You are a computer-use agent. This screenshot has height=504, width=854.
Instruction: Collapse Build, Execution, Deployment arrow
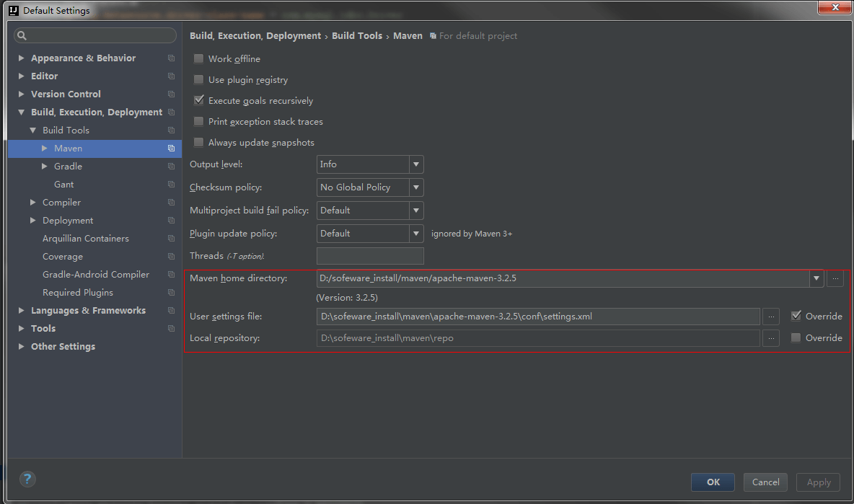coord(21,112)
